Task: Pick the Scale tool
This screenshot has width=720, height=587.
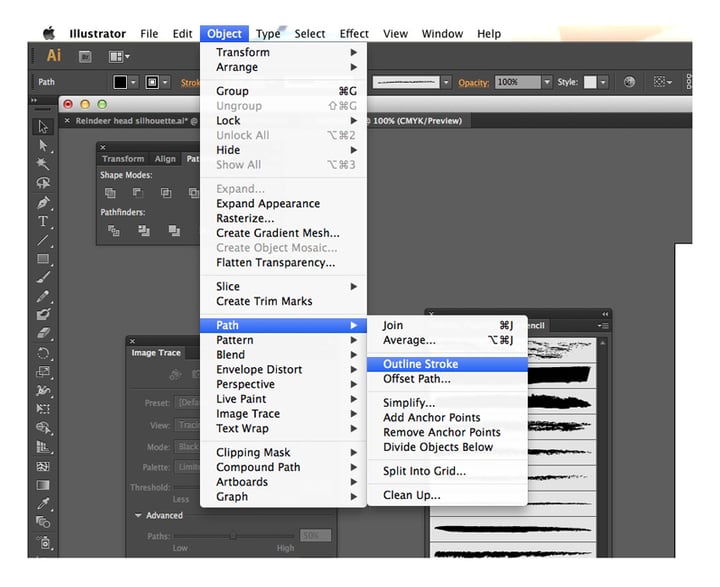Action: tap(43, 372)
